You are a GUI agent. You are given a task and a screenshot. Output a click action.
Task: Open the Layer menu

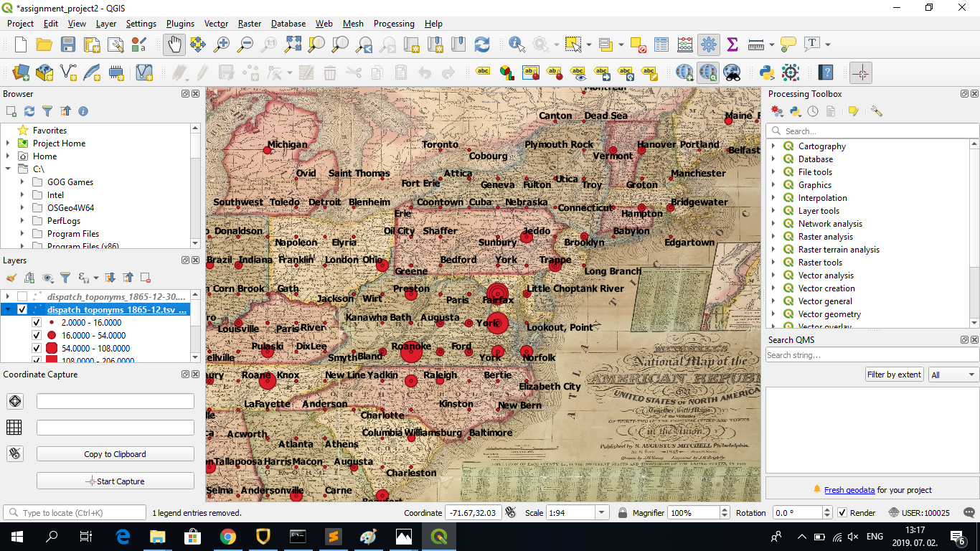pos(106,24)
